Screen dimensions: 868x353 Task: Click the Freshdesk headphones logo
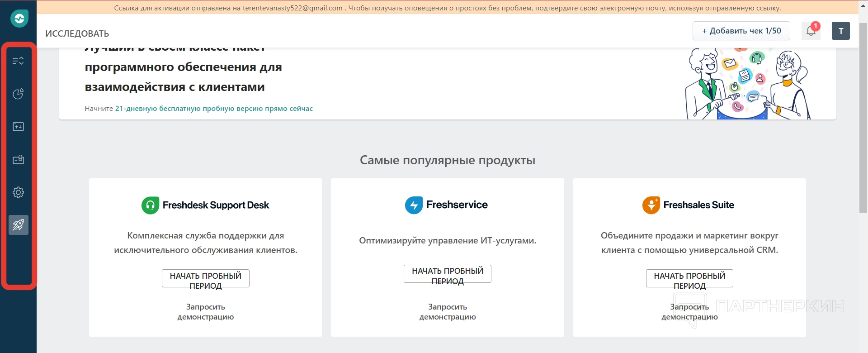(x=151, y=205)
